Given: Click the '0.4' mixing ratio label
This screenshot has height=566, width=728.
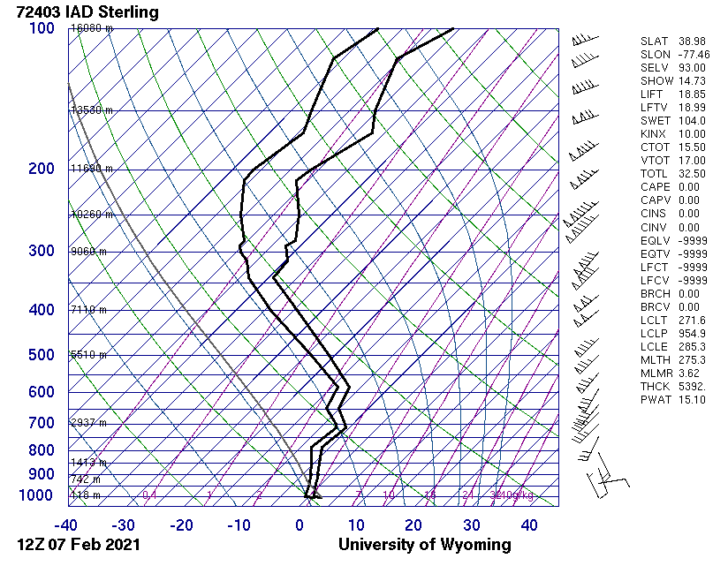Looking at the screenshot, I should pyautogui.click(x=149, y=495).
